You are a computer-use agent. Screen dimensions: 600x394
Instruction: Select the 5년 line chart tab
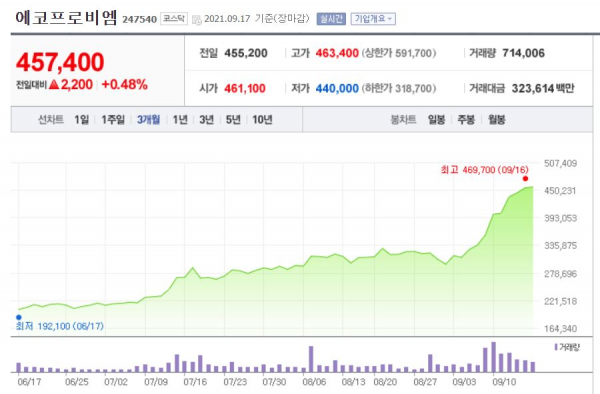[x=233, y=120]
